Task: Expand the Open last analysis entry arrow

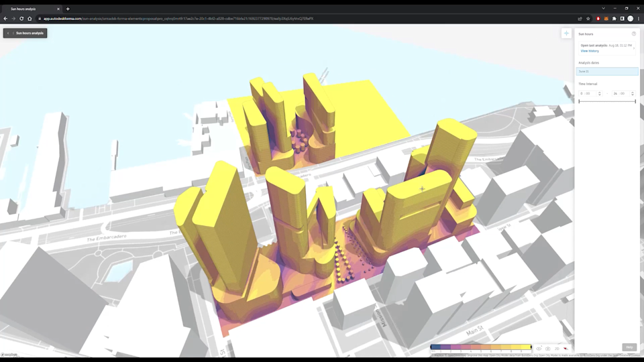Action: 634,48
